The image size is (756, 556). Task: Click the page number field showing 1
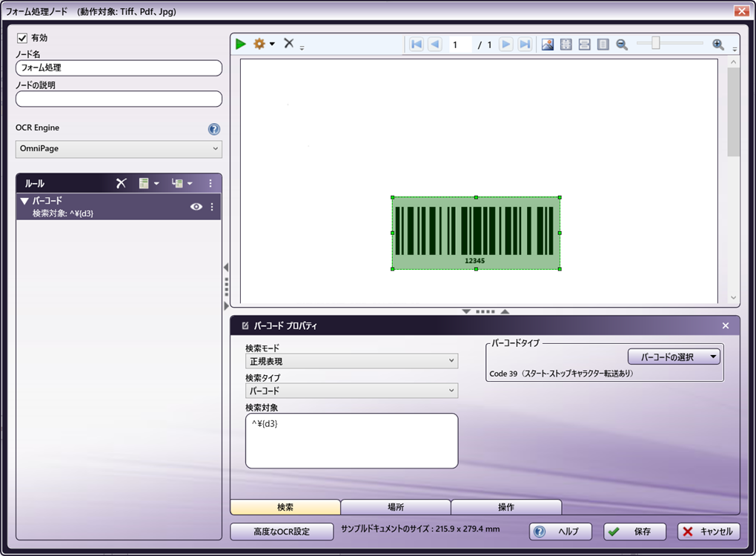pyautogui.click(x=460, y=44)
